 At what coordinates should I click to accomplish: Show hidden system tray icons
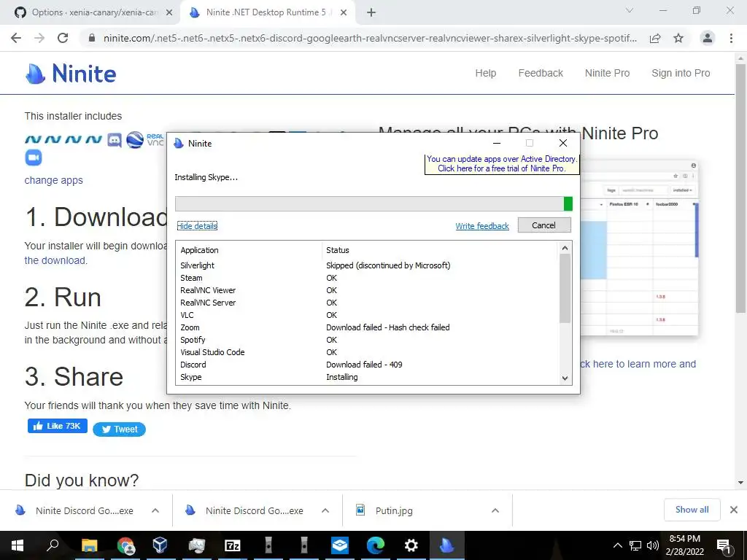click(617, 545)
